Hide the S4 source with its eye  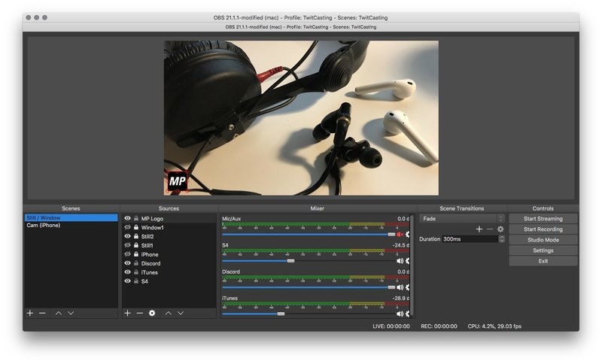point(127,281)
